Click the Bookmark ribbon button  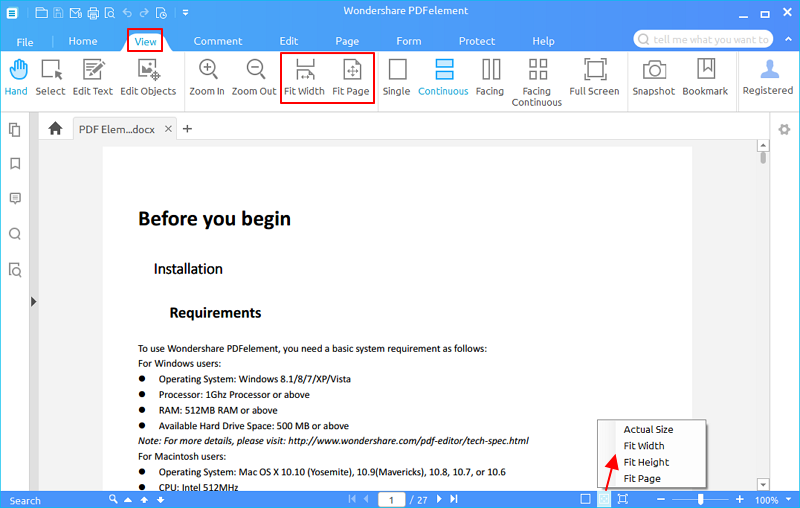coord(706,77)
